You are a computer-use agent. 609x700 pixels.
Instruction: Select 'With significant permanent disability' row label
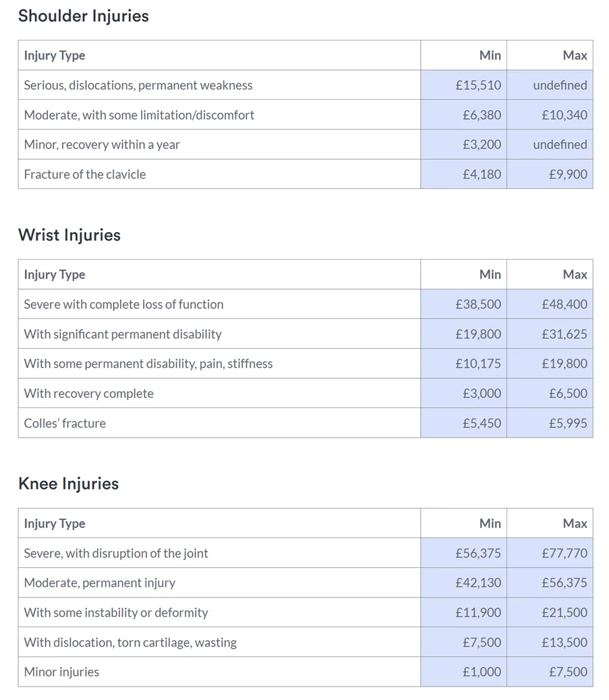point(123,334)
